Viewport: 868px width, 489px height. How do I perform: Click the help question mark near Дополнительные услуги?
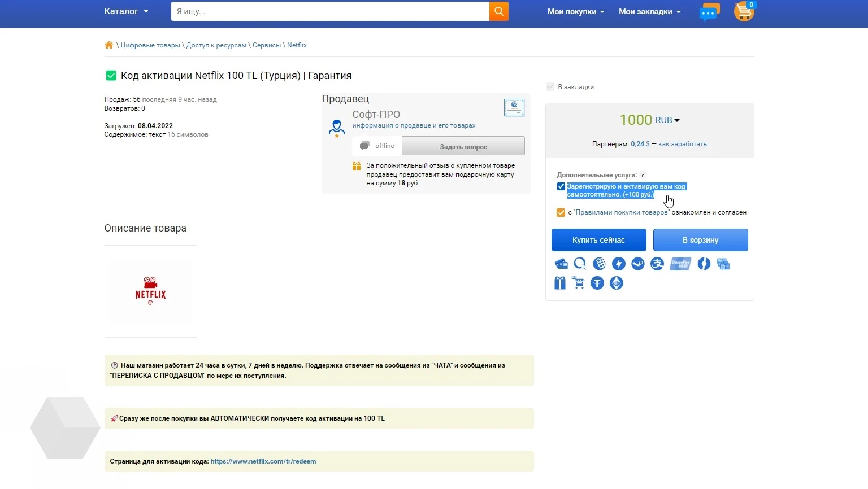tap(643, 175)
